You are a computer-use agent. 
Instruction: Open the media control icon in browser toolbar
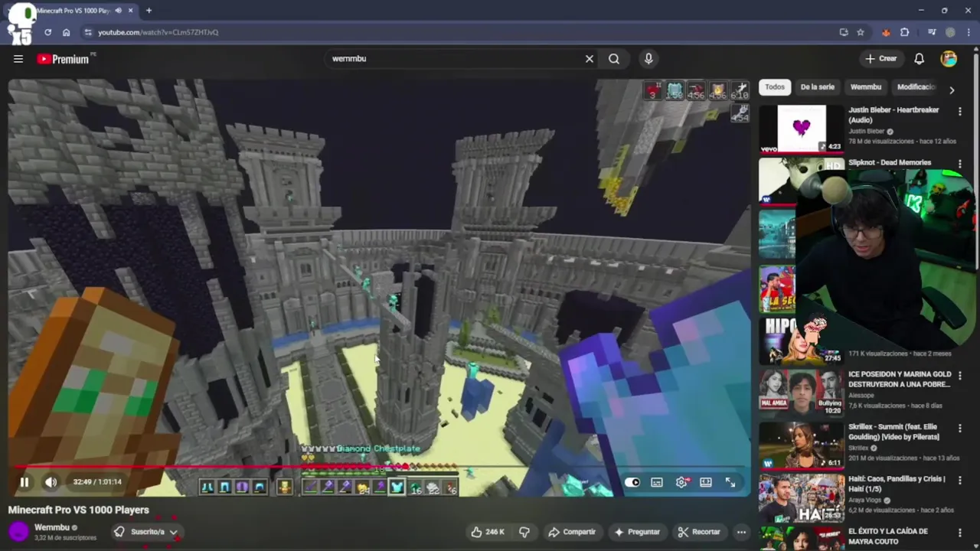[931, 32]
